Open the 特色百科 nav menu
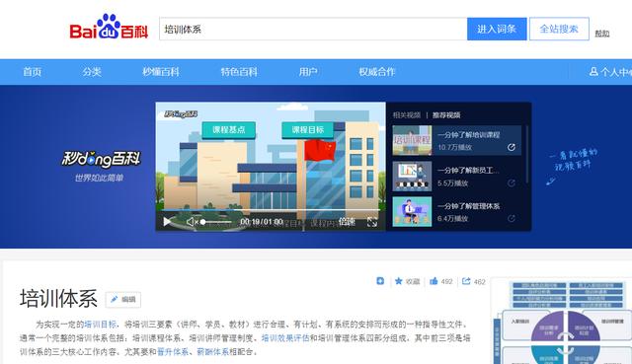 pos(239,72)
